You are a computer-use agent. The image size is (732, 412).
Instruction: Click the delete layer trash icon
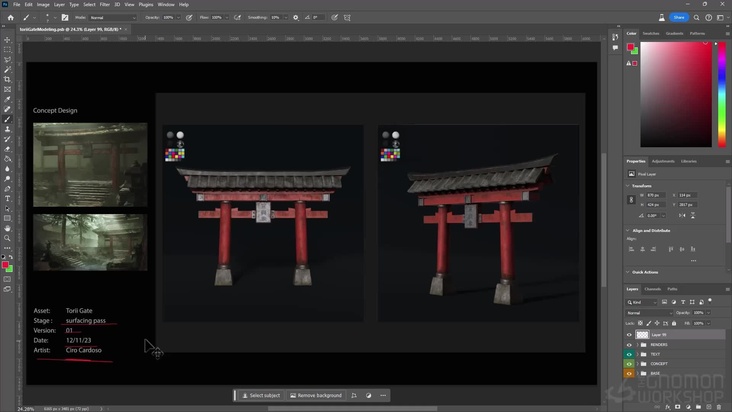coord(719,407)
